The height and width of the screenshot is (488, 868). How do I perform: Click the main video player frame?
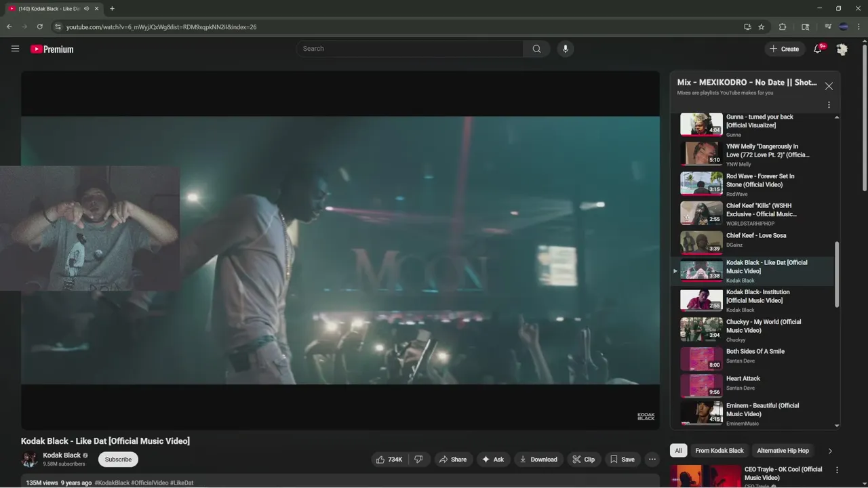click(x=340, y=250)
